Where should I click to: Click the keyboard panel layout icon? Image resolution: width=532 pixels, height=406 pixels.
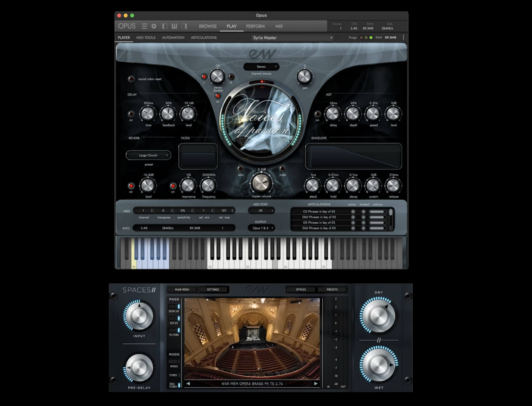(174, 26)
